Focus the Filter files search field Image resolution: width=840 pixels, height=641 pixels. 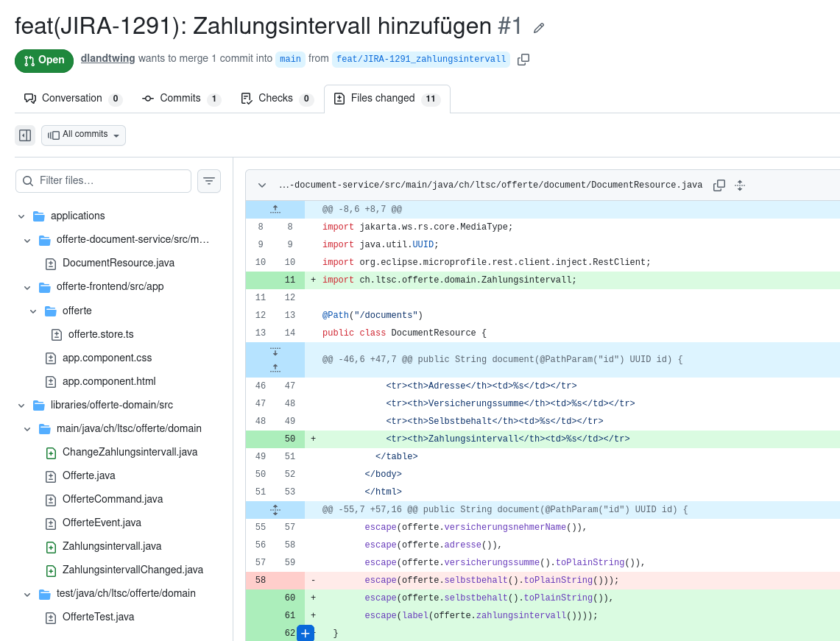point(103,181)
